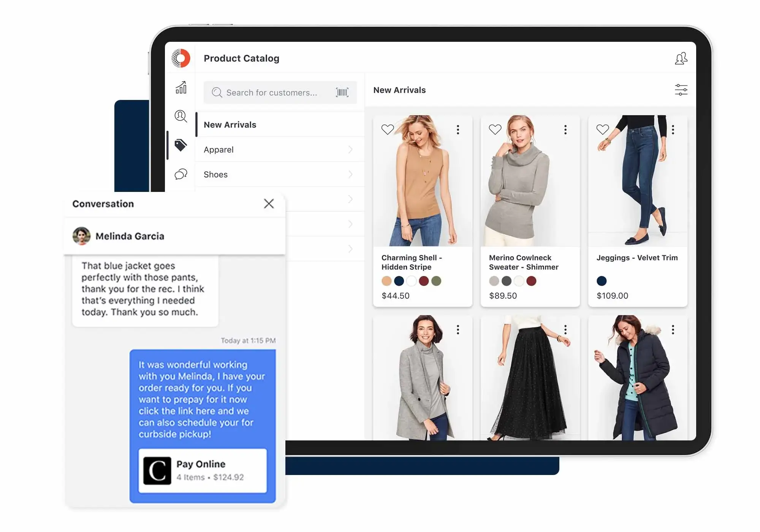Choose light gray swatch for Merino Sweater
Viewport: 760px width, 532px height.
click(494, 281)
